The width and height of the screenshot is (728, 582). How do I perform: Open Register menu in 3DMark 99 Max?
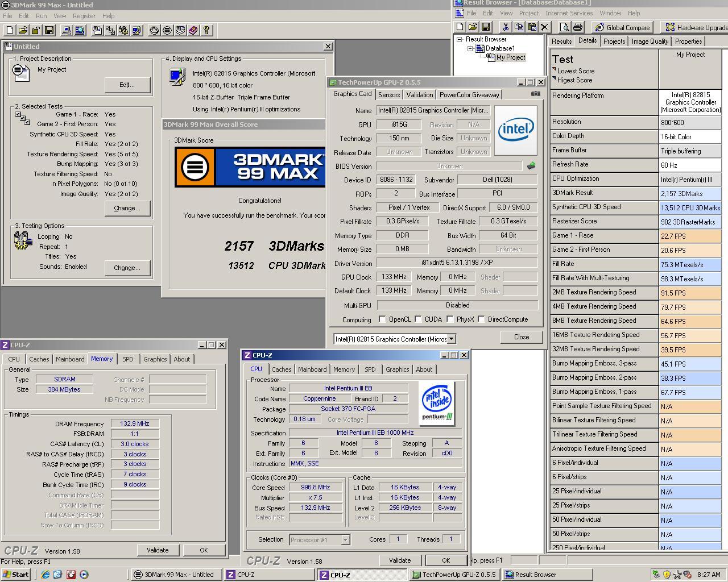84,16
